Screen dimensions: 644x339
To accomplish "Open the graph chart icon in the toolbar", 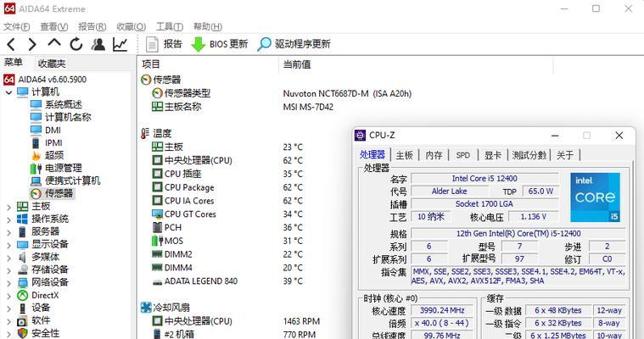I will (120, 44).
